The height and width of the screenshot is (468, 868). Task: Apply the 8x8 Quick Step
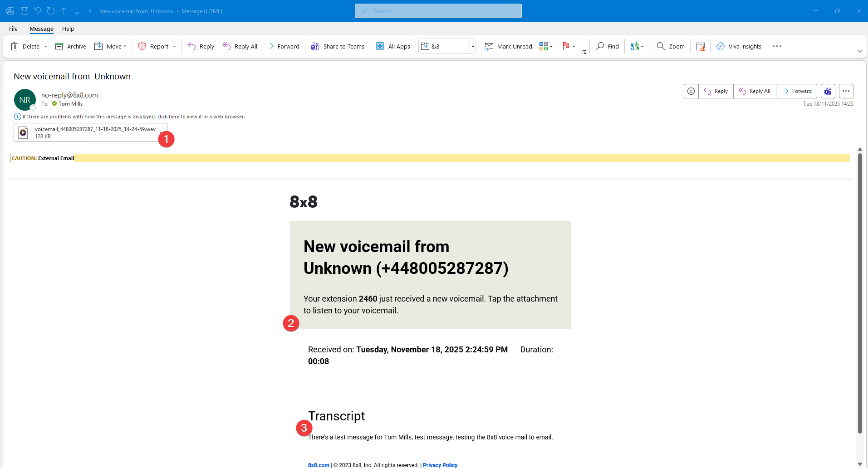click(444, 46)
